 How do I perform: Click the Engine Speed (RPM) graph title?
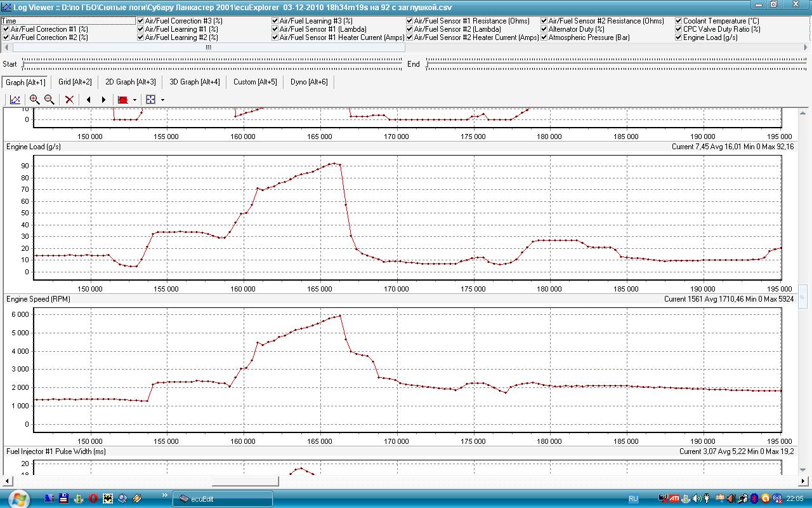coord(37,299)
